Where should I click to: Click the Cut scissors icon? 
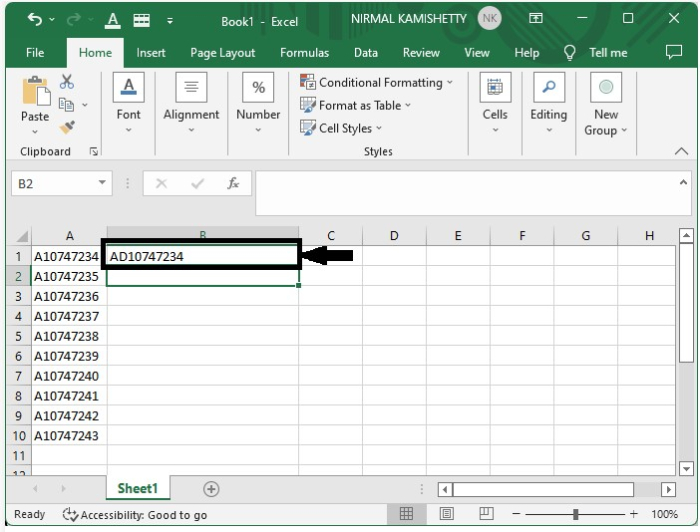pyautogui.click(x=67, y=82)
